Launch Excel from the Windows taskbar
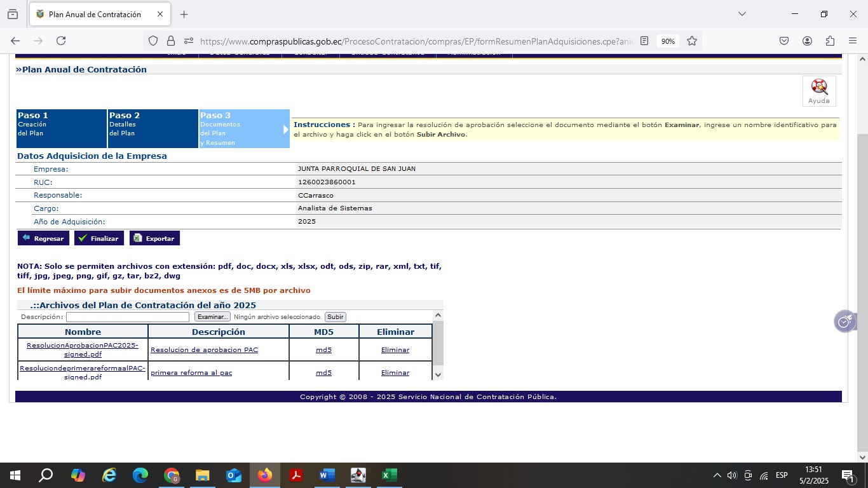Viewport: 868px width, 488px height. coord(389,475)
